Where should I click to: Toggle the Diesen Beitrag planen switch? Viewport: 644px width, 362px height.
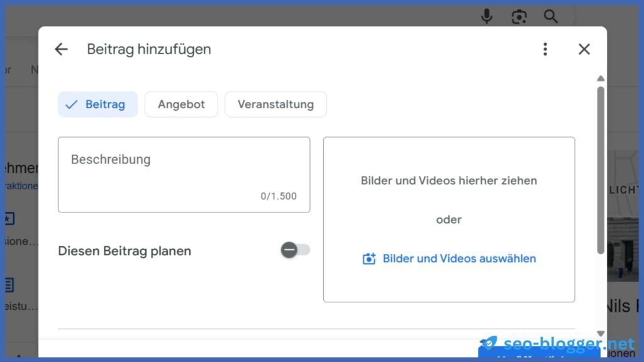pyautogui.click(x=295, y=251)
